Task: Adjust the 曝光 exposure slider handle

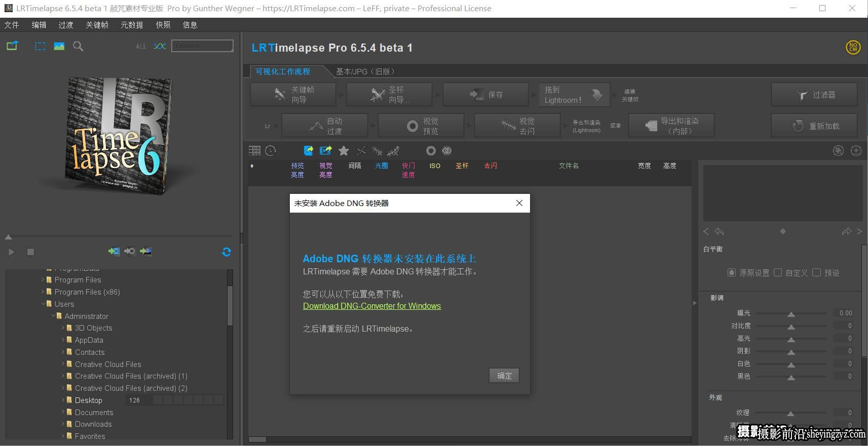Action: [791, 314]
